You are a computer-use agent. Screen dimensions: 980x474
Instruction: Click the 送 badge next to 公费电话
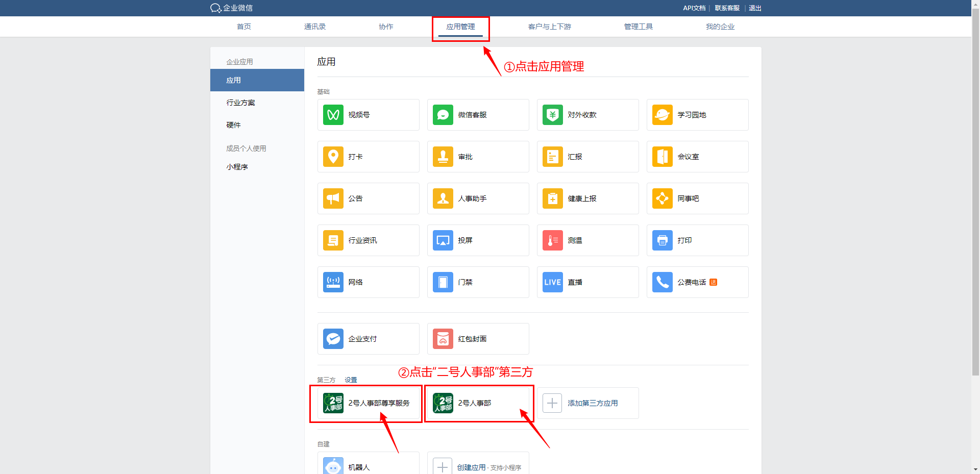click(714, 282)
